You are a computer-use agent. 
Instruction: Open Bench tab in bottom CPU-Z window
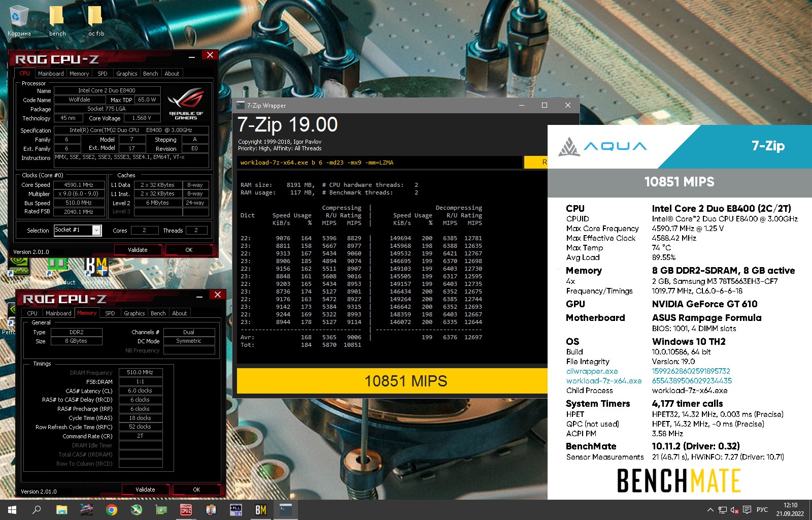pos(158,313)
